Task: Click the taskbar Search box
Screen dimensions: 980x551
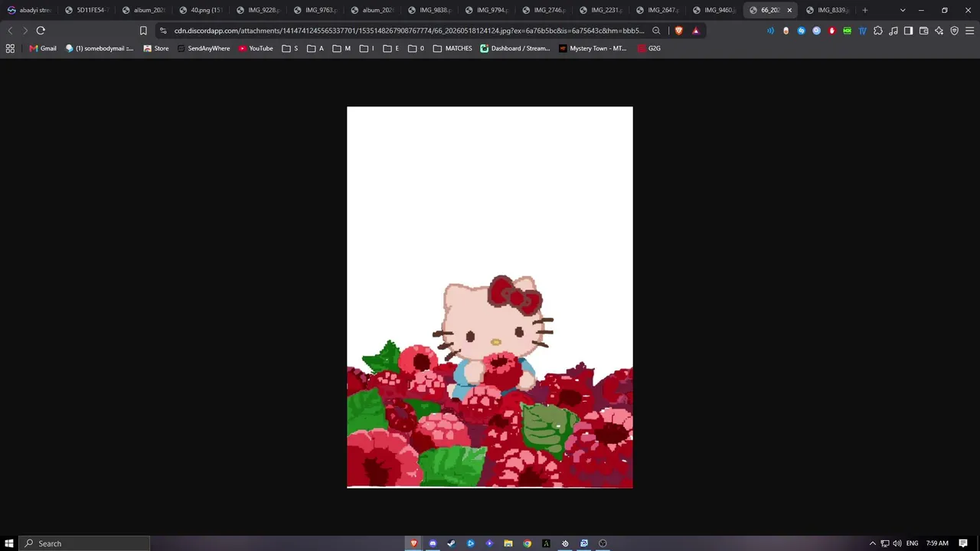Action: (84, 543)
